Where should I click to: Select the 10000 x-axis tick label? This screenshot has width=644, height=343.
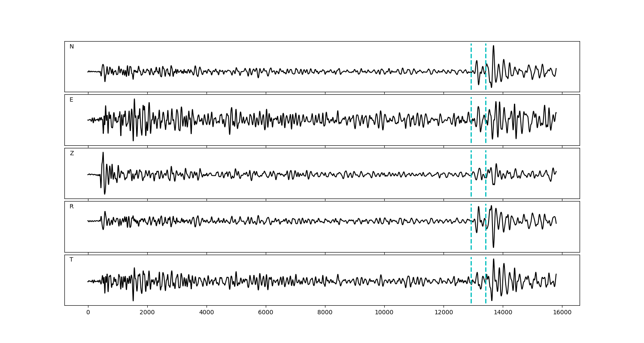coord(384,313)
